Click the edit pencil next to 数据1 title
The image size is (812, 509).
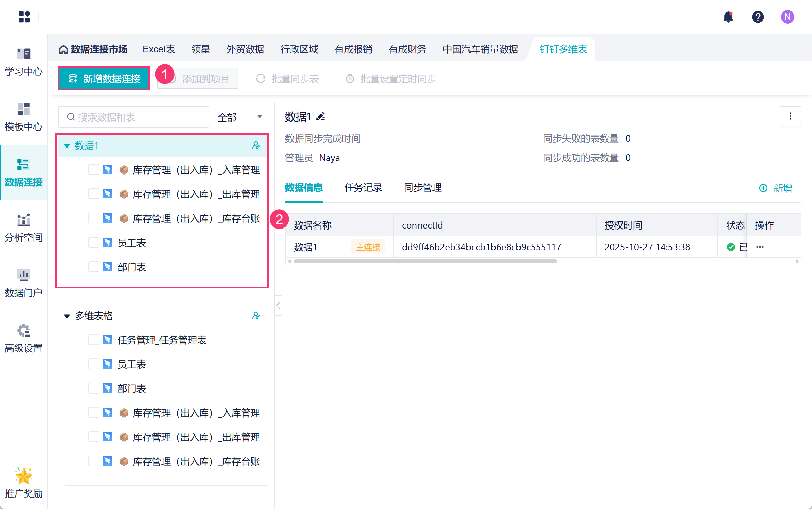(x=321, y=117)
